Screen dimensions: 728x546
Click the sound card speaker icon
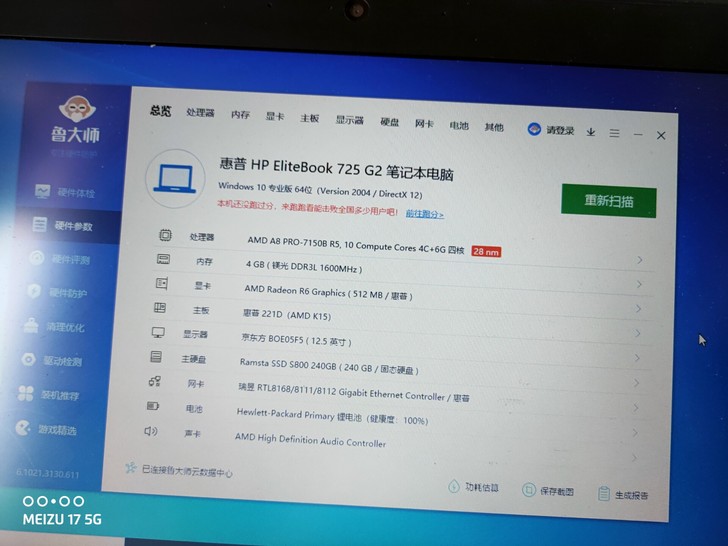coord(151,431)
